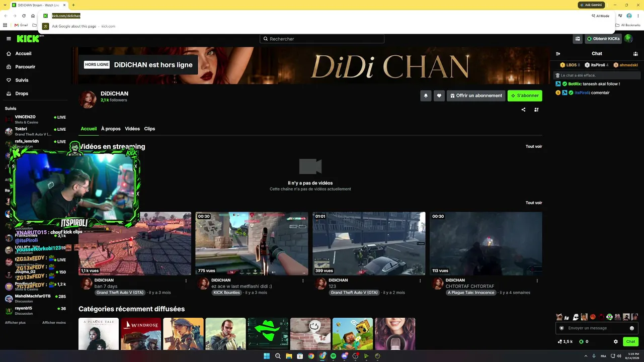Open the emoji picker in chat
The image size is (644, 362).
[632, 328]
